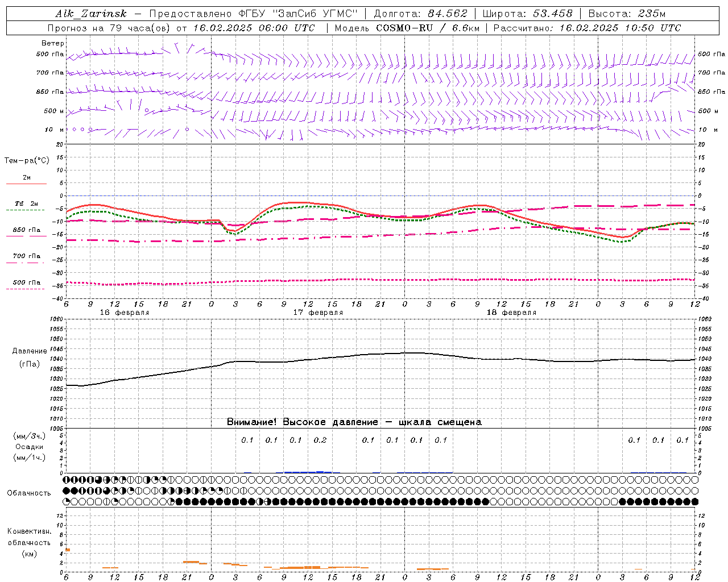Click the forecast start time 16.02.2025 06:00 UTC
The width and height of the screenshot is (728, 582).
coord(254,28)
